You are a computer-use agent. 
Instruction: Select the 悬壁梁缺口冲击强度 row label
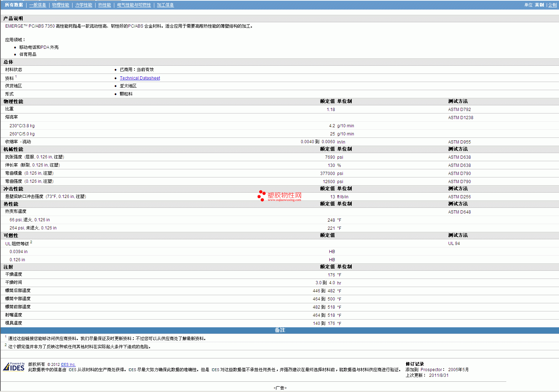coord(46,197)
